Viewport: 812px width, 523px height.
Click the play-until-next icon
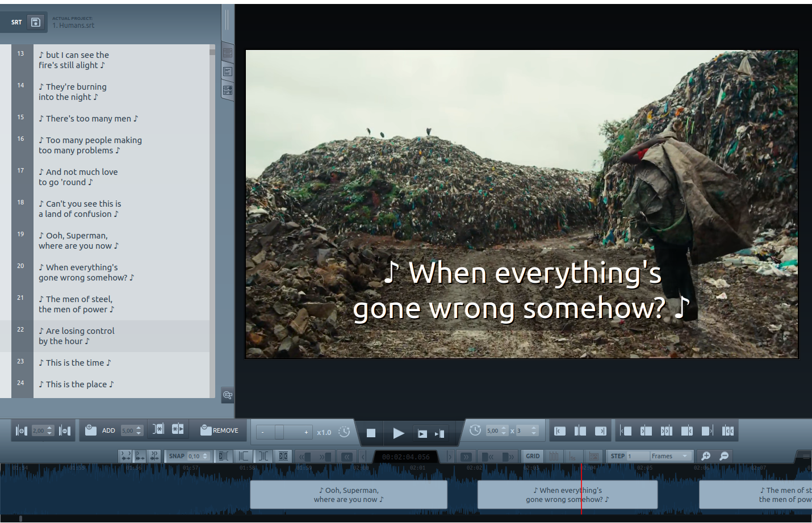tap(440, 433)
